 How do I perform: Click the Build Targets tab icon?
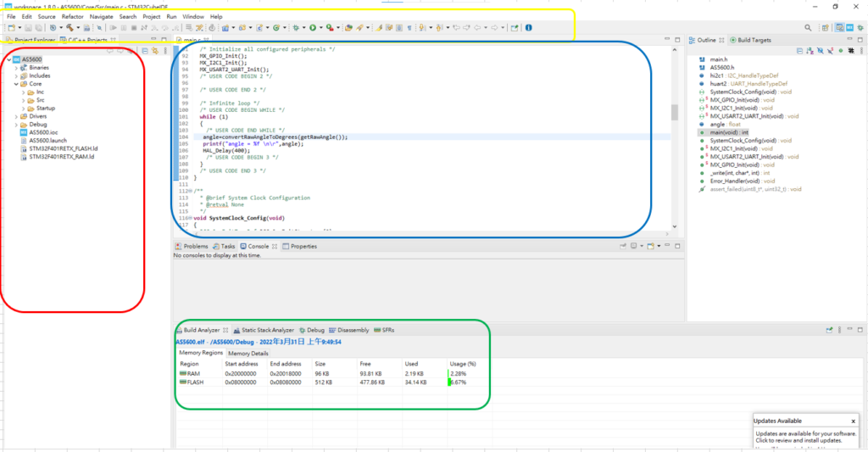(733, 40)
